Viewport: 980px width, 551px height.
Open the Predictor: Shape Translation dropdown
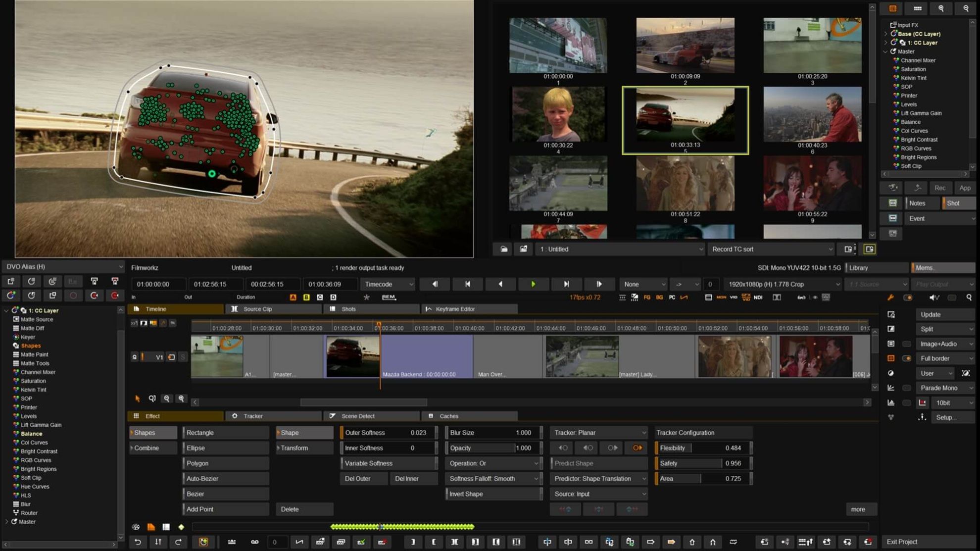coord(598,478)
